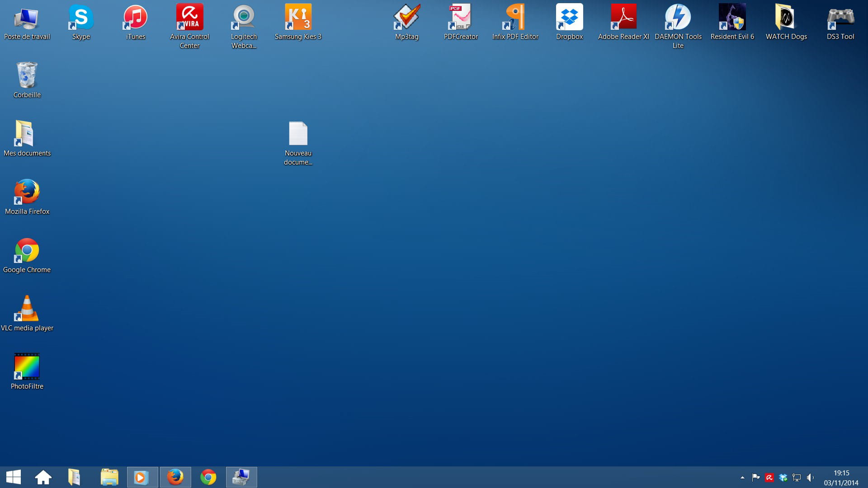Launch Chrome from the taskbar

[x=208, y=477]
